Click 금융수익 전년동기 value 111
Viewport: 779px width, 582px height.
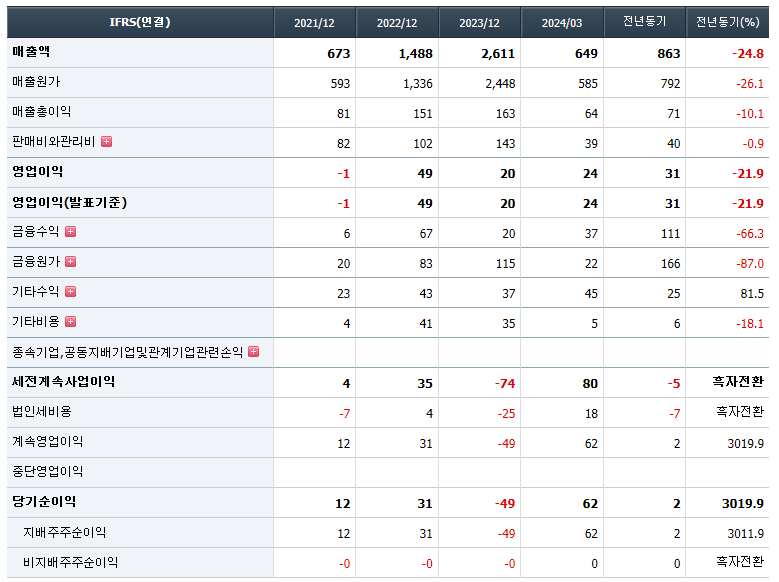tap(670, 234)
